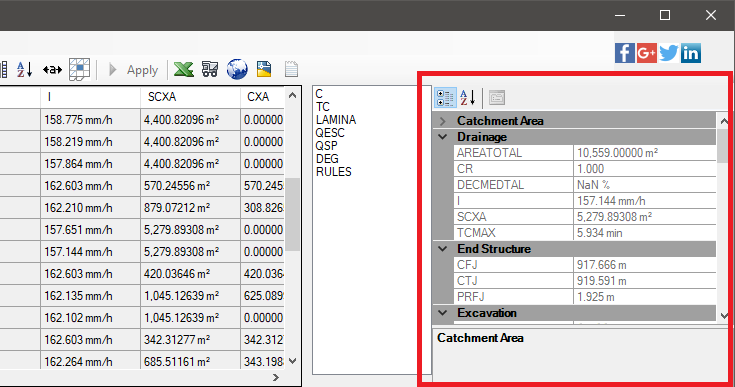Viewport: 735px width, 387px height.
Task: Select the table cell 685.51161 m²
Action: tap(190, 362)
